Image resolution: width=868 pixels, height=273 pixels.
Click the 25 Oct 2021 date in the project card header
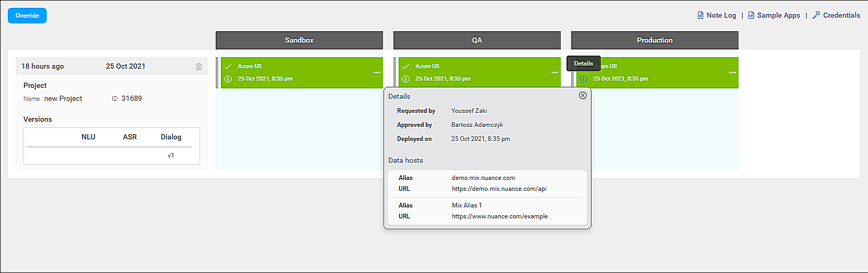(126, 66)
